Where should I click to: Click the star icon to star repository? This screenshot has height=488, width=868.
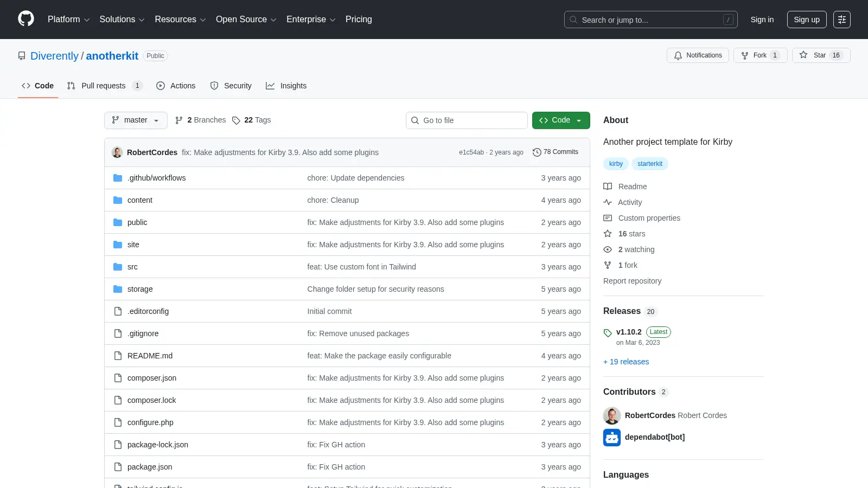[803, 55]
